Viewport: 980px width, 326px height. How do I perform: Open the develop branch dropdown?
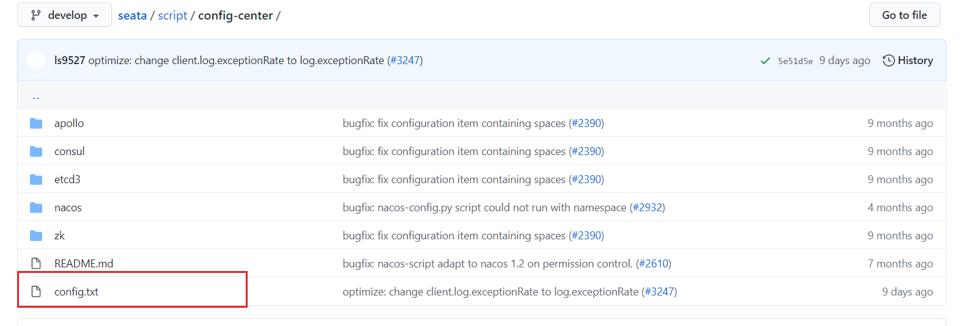pos(64,15)
